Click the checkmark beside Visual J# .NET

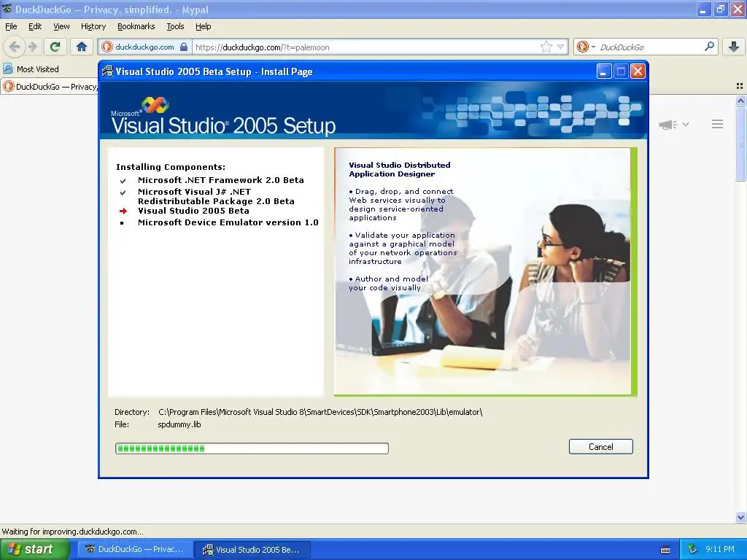[123, 192]
